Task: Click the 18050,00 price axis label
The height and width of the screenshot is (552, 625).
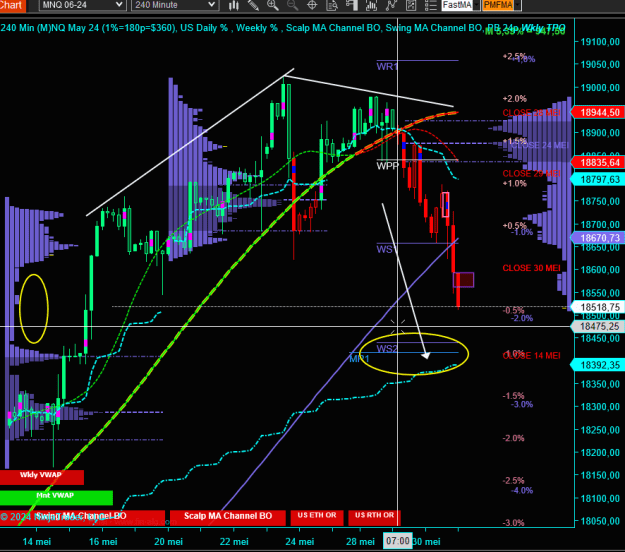Action: click(x=600, y=521)
